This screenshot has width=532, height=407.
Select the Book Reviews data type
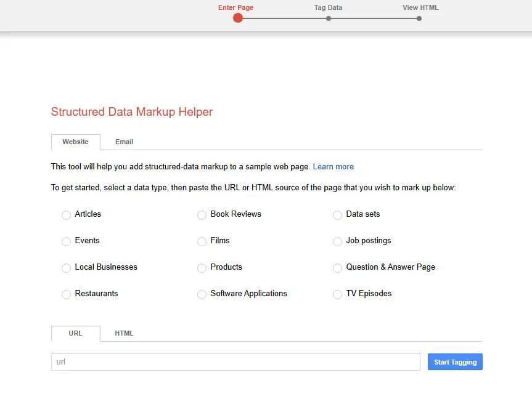pos(202,215)
